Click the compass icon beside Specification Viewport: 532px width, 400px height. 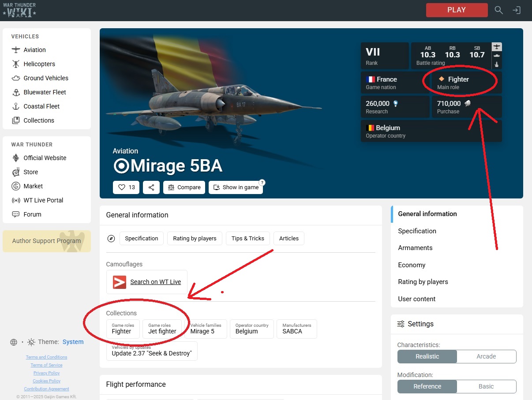[111, 239]
